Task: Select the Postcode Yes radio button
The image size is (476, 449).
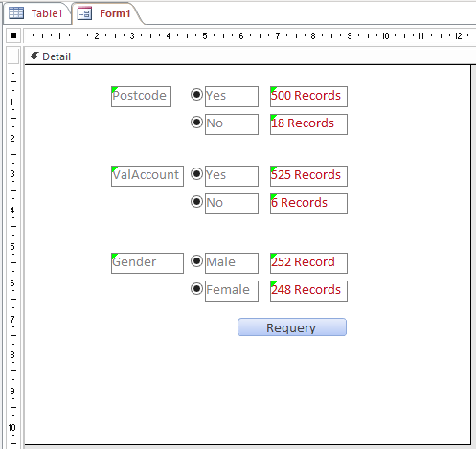Action: (x=196, y=95)
